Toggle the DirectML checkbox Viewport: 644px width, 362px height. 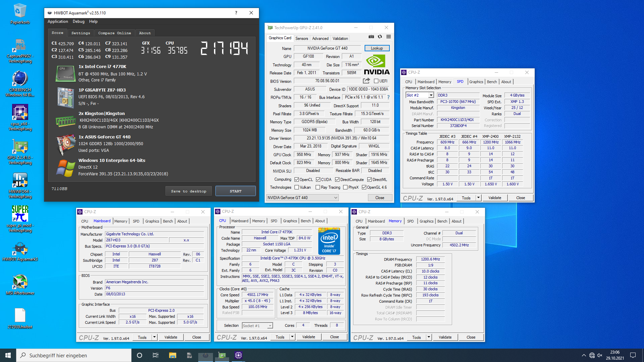tap(369, 180)
